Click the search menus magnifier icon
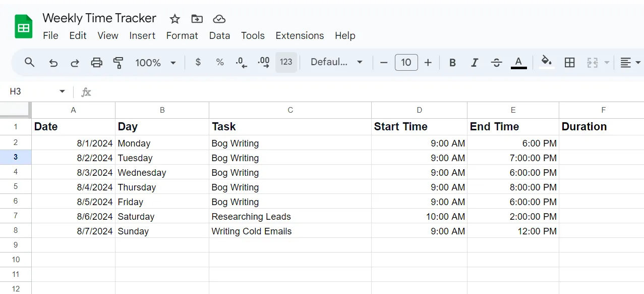The width and height of the screenshot is (644, 294). click(30, 62)
